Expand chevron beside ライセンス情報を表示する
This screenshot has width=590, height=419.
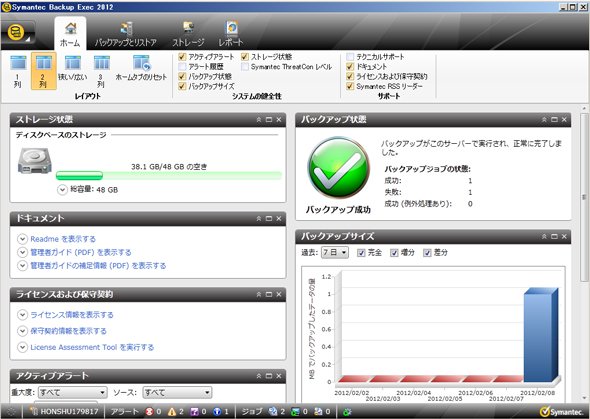tap(23, 314)
